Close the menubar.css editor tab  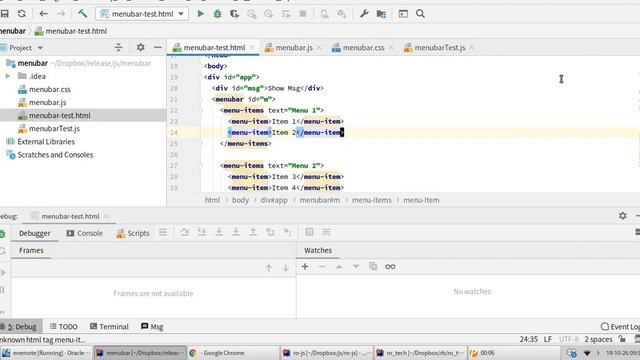click(391, 48)
